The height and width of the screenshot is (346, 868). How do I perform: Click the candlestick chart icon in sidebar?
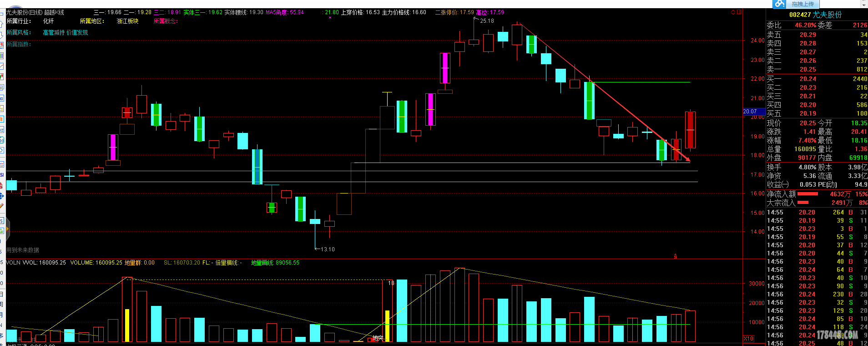2,76
